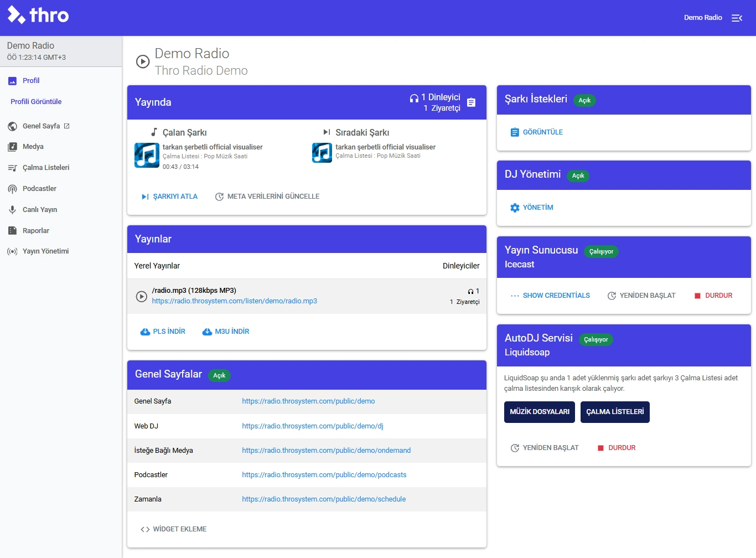756x558 pixels.
Task: Open YÖNETİM under DJ Yönetimi
Action: [x=531, y=208]
